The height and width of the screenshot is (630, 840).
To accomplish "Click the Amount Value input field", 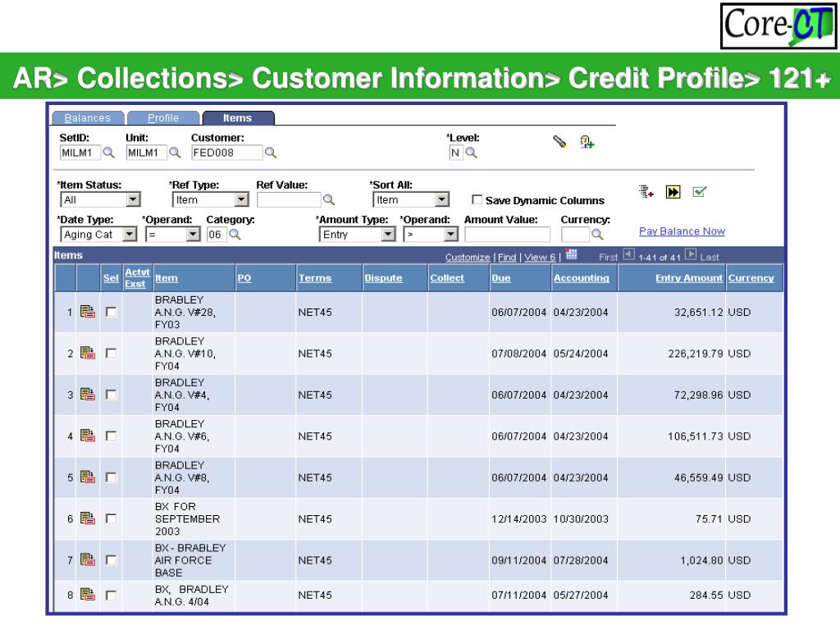I will click(507, 234).
